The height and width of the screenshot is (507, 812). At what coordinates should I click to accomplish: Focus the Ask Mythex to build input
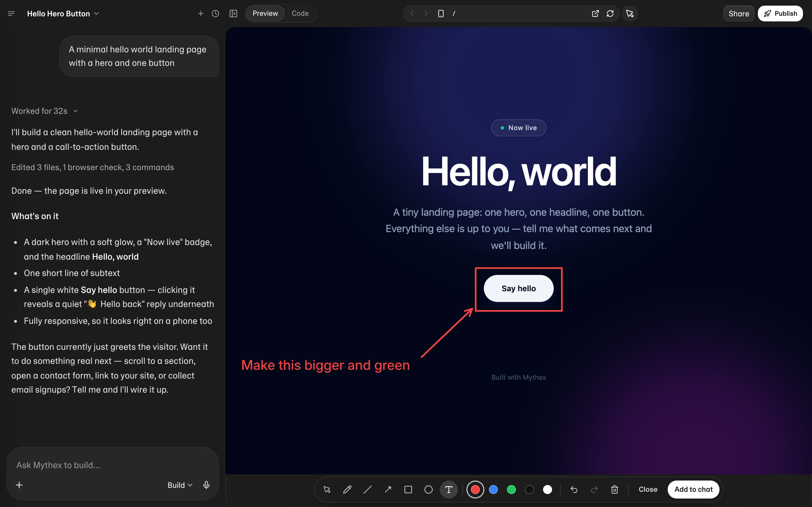[x=113, y=465]
